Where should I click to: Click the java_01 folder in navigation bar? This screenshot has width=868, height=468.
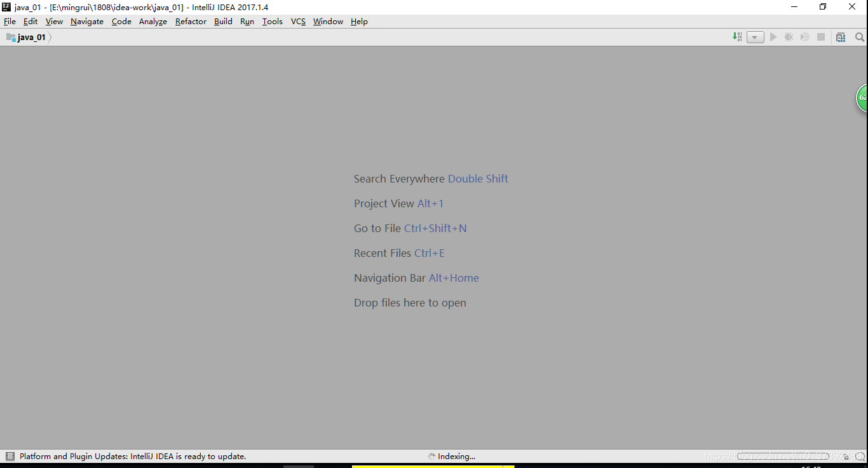click(26, 37)
